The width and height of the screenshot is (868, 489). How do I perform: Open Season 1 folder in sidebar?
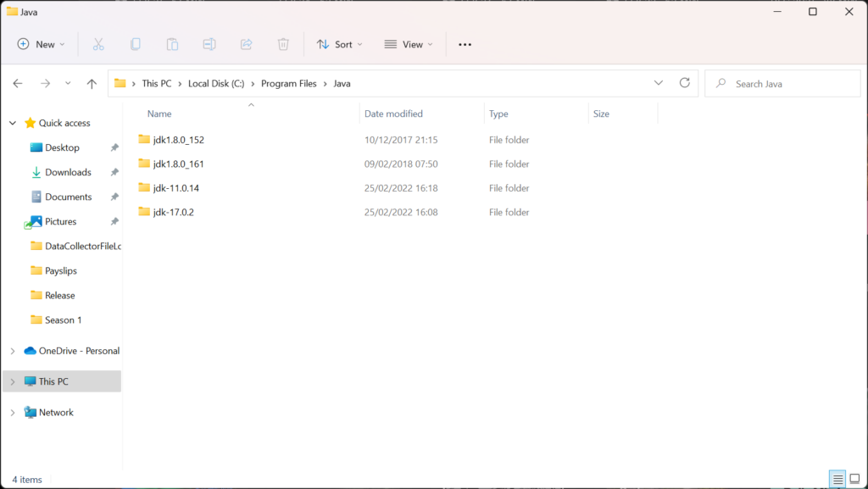click(x=63, y=320)
